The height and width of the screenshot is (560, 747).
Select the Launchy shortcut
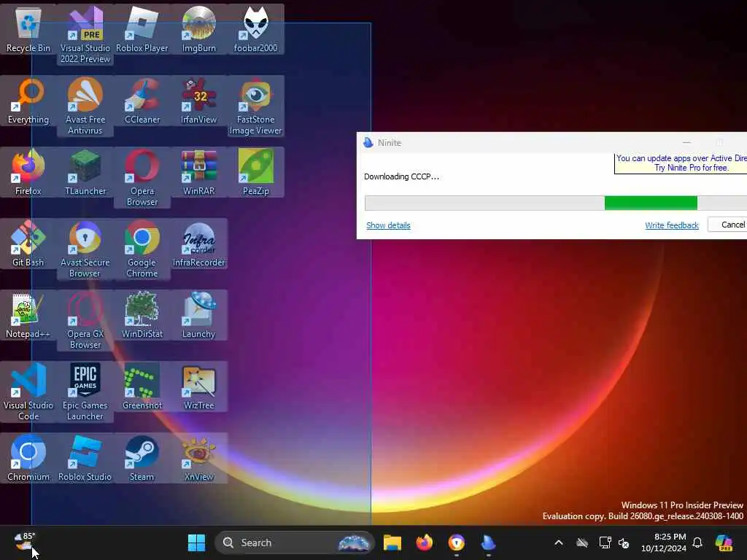point(198,315)
